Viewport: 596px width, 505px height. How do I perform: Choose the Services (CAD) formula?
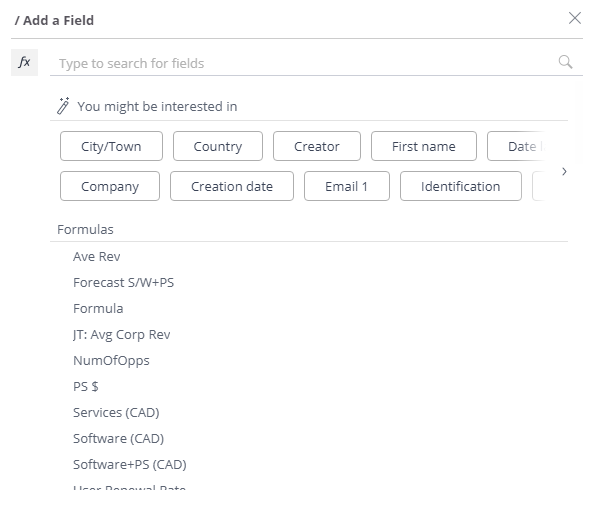(x=116, y=413)
